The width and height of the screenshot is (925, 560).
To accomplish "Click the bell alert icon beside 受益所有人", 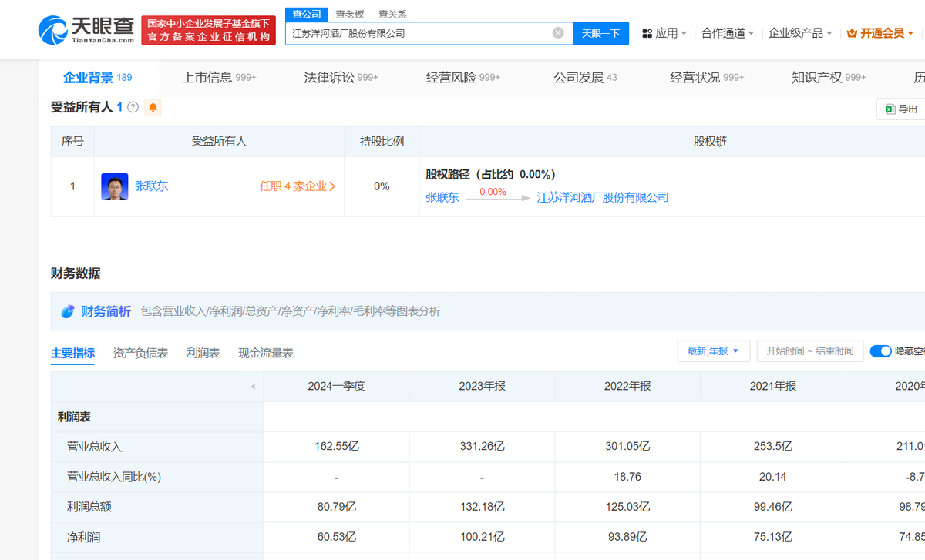I will 153,108.
